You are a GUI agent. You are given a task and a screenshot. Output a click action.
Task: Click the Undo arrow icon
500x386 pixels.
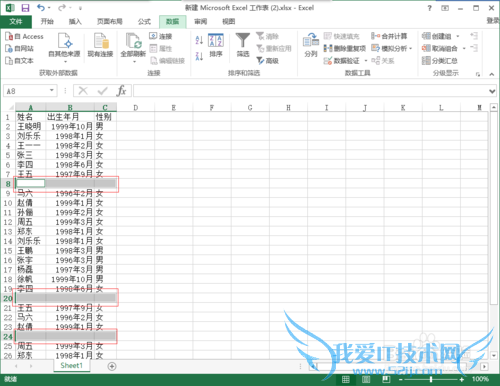tap(41, 7)
